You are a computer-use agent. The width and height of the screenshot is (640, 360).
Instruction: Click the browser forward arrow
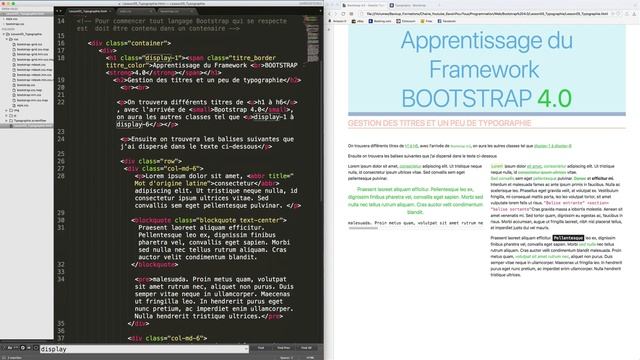coord(336,14)
